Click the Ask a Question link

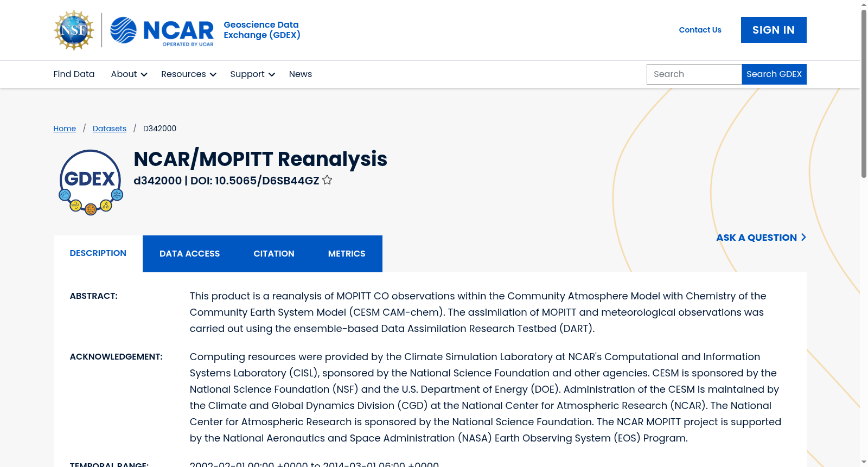(x=761, y=238)
